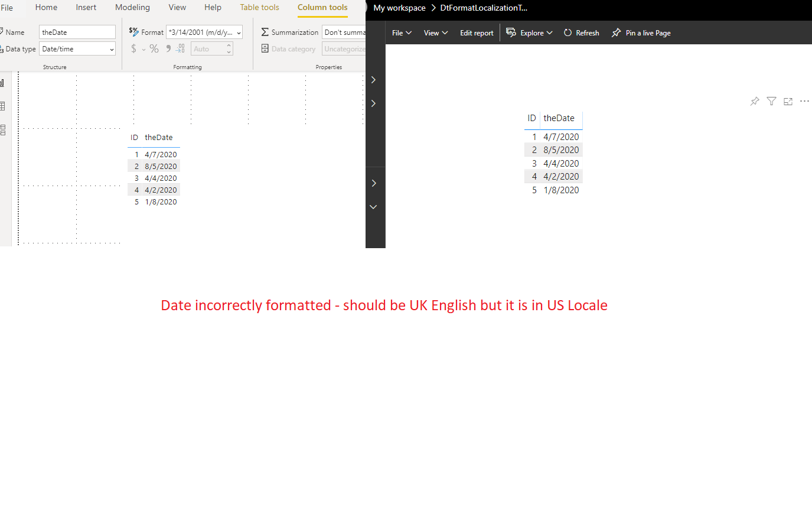The width and height of the screenshot is (812, 517).
Task: Open More options ellipsis on visual
Action: [804, 101]
